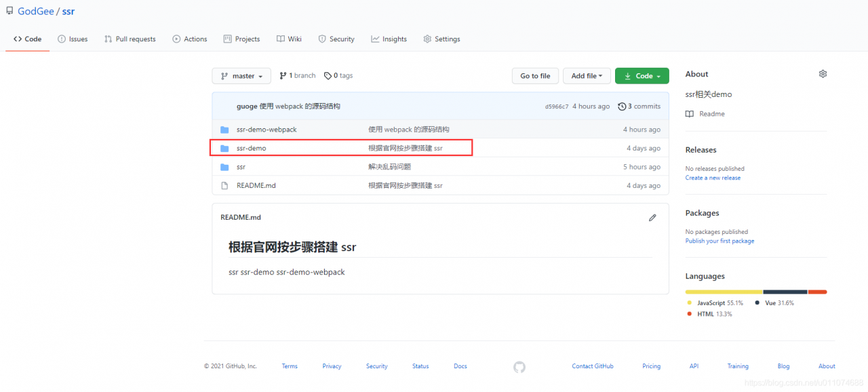Click the GitHub Octocat footer logo
The width and height of the screenshot is (868, 392).
(519, 367)
